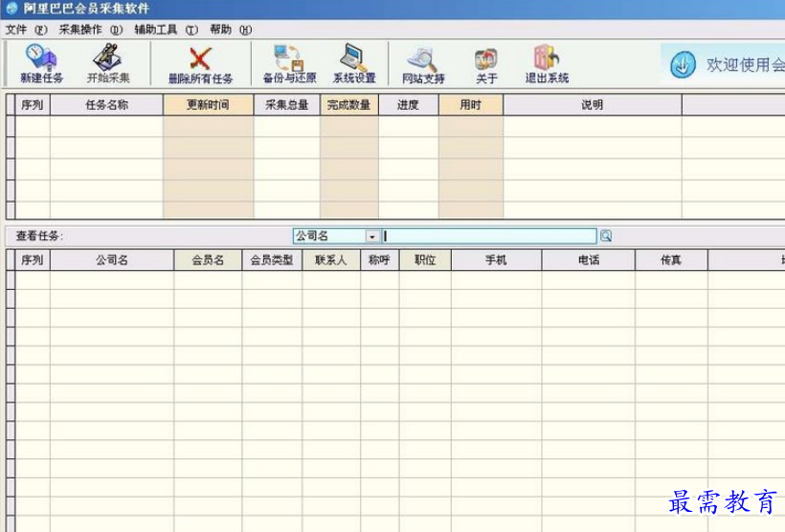Expand the 公司名 search field dropdown
The width and height of the screenshot is (785, 532).
[372, 236]
